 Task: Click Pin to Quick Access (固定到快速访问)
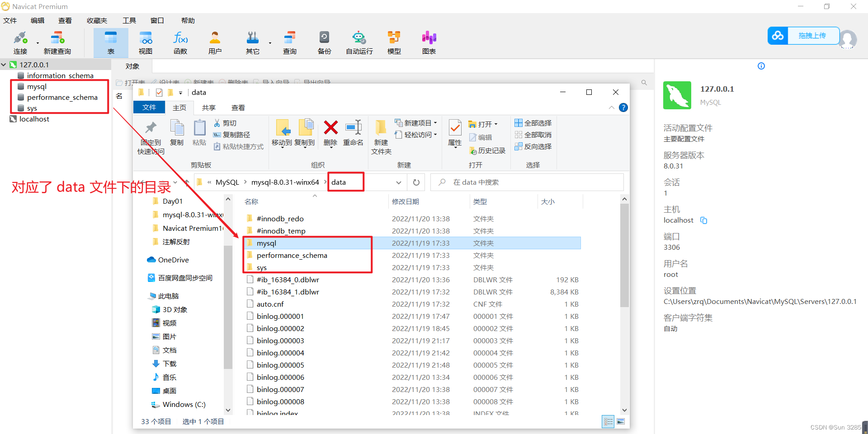pos(151,137)
